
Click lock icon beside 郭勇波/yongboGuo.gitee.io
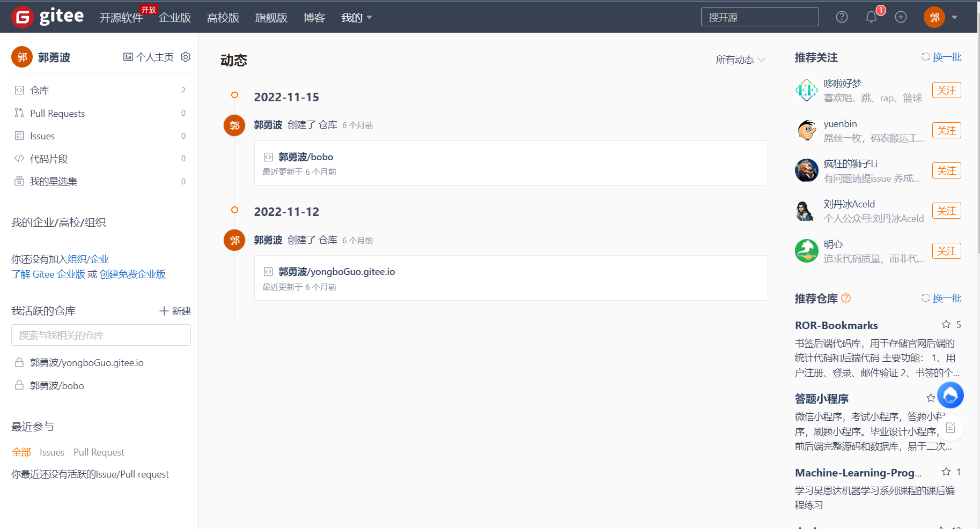(19, 363)
